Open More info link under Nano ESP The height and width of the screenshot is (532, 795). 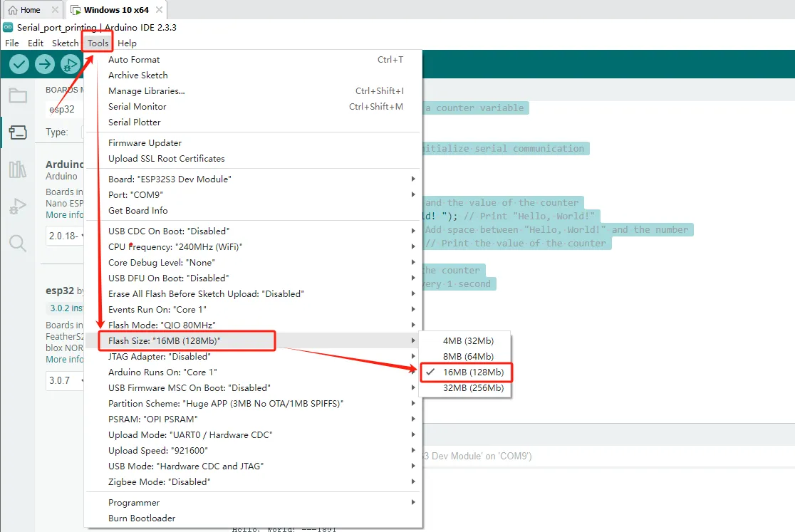(x=64, y=215)
